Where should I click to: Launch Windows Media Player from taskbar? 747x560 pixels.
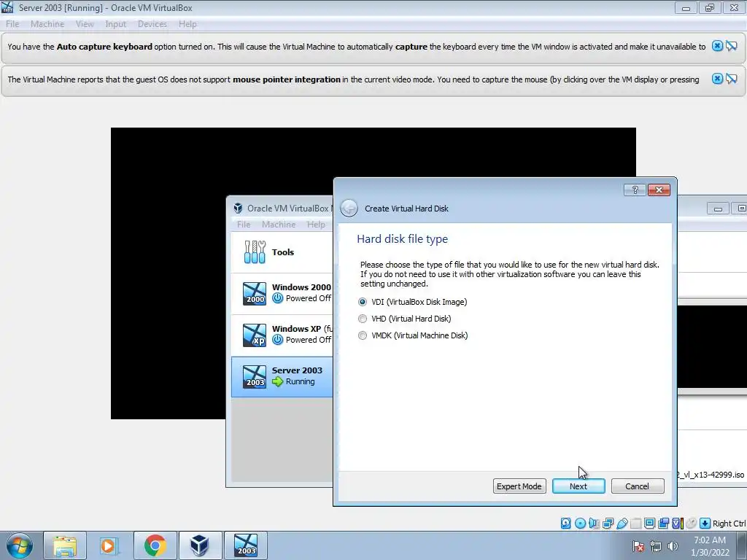tap(109, 545)
